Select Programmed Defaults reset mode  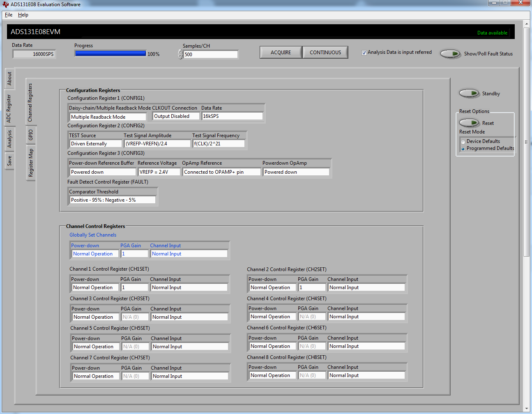click(x=463, y=149)
